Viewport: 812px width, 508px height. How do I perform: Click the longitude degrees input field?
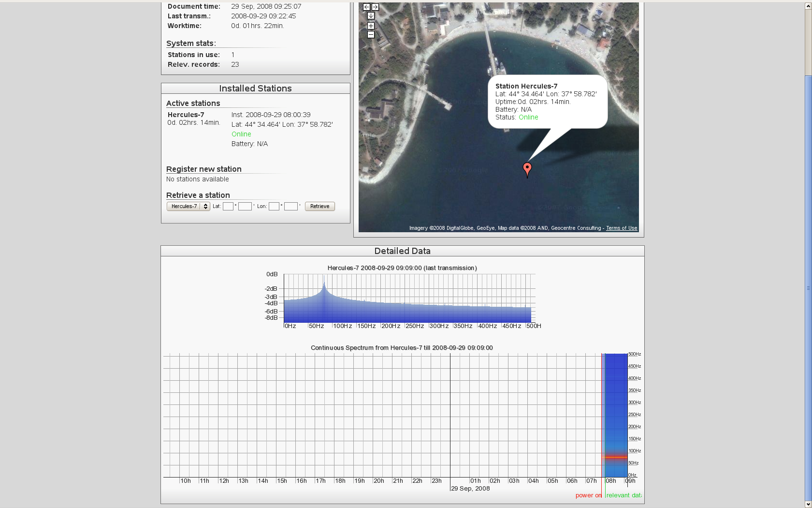[x=274, y=207]
